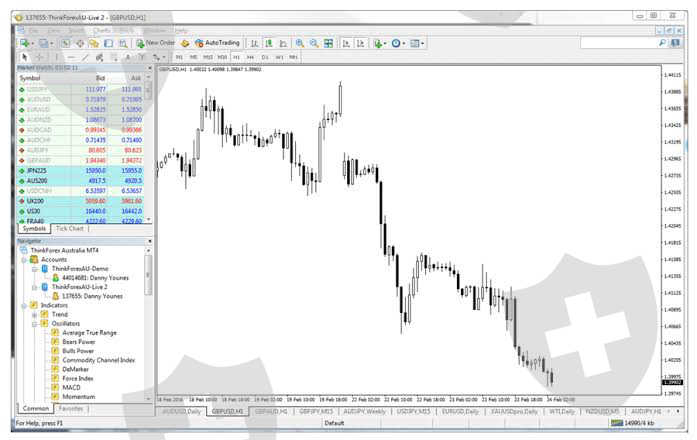Viewport: 697px width, 440px height.
Task: Click the New Chart toolbar icon
Action: (x=24, y=43)
